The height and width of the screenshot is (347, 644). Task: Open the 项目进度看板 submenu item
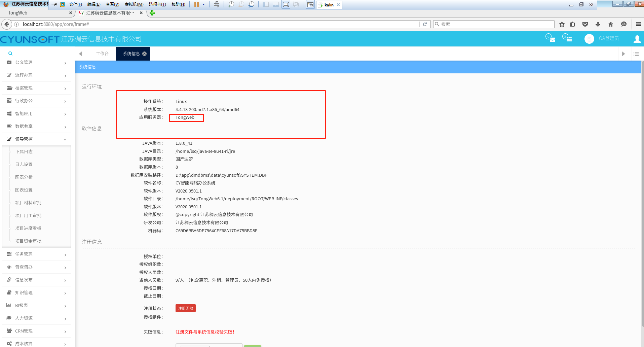(28, 229)
